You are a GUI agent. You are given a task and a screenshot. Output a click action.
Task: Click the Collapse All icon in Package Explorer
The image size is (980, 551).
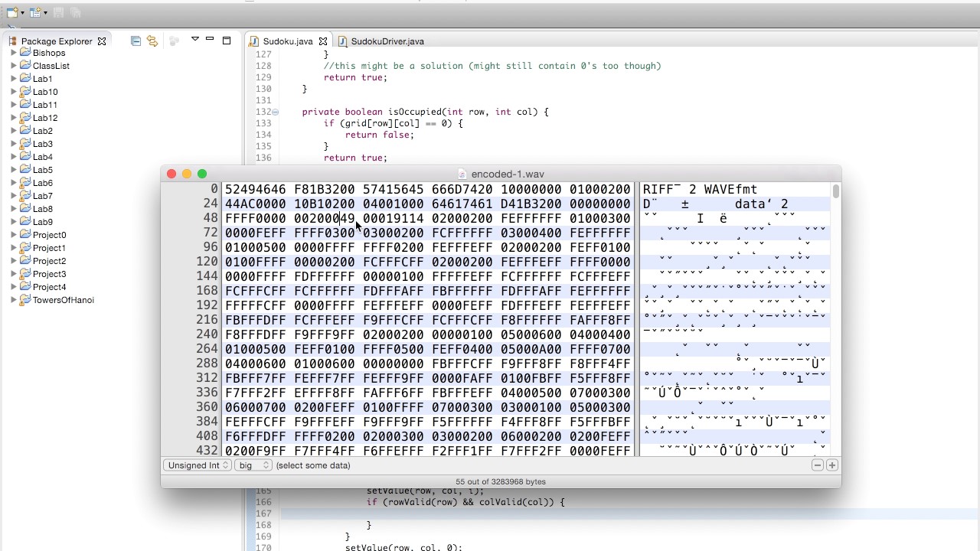(x=136, y=41)
